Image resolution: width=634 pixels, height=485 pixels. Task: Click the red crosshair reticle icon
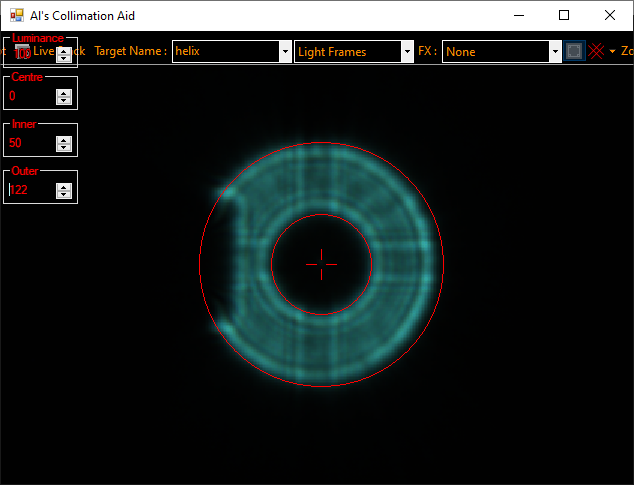[596, 51]
